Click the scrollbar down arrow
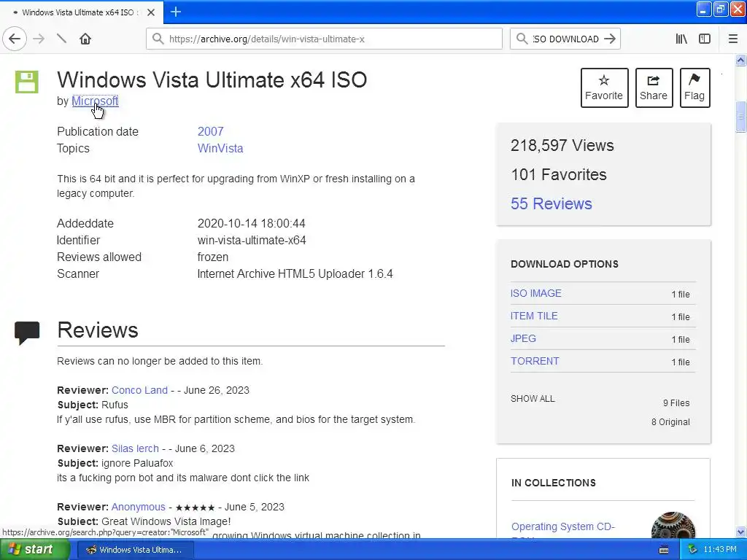The width and height of the screenshot is (747, 560). pos(740,532)
